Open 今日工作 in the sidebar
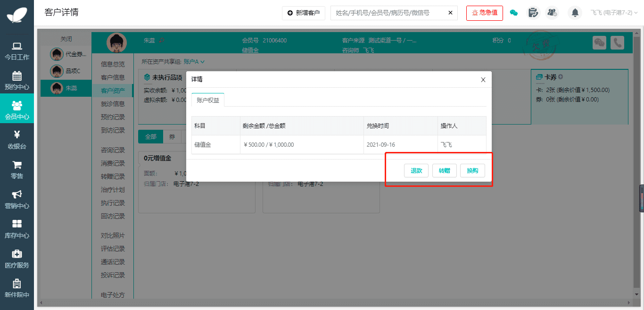Viewport: 644px width, 310px height. 17,51
